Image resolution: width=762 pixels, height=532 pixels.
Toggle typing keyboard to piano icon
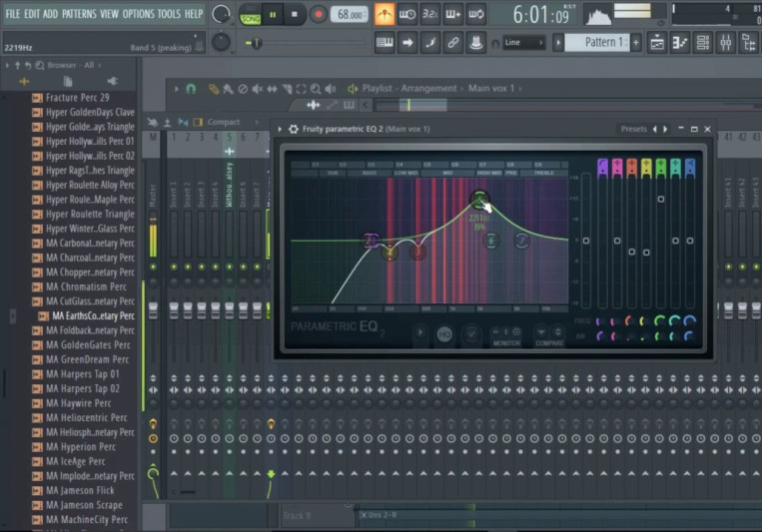point(384,43)
